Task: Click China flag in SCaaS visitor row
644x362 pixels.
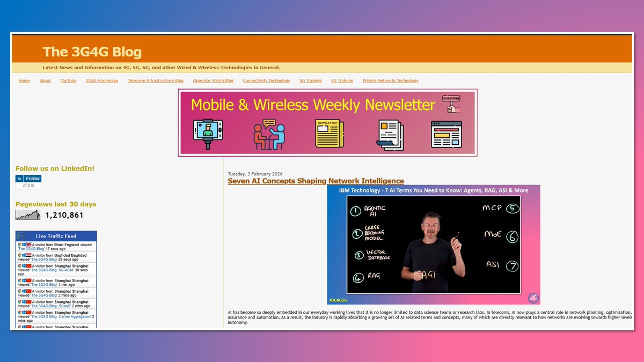Action: [28, 302]
